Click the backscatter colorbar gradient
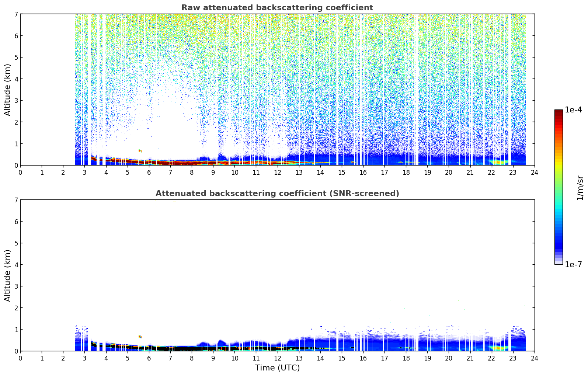The height and width of the screenshot is (376, 588). pyautogui.click(x=559, y=187)
